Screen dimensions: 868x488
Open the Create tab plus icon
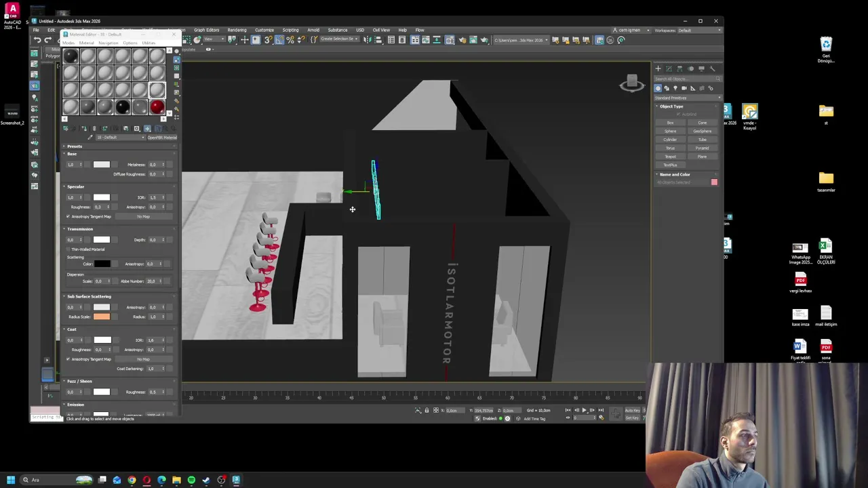[658, 68]
